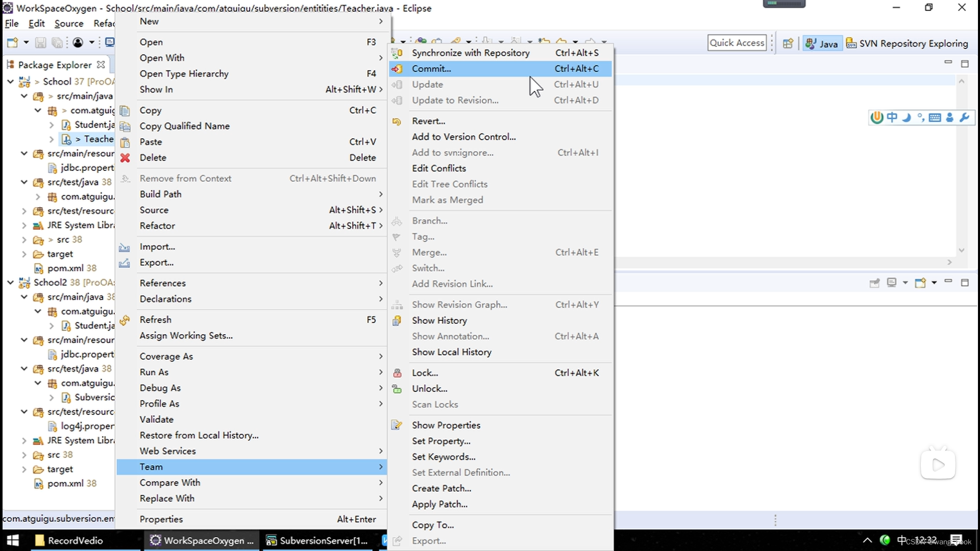This screenshot has height=551, width=980.
Task: Click the pom.xml 38 file under School2
Action: pyautogui.click(x=71, y=483)
